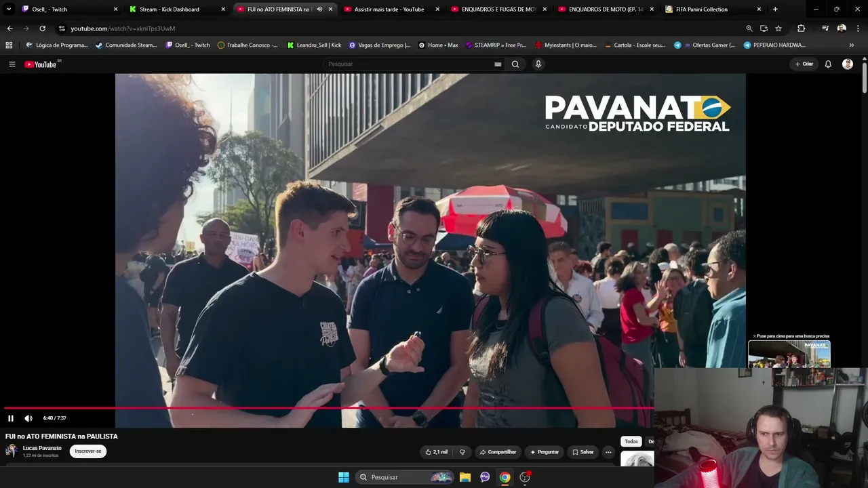Open the browser zoom magnifier icon
868x488 pixels.
[x=749, y=28]
